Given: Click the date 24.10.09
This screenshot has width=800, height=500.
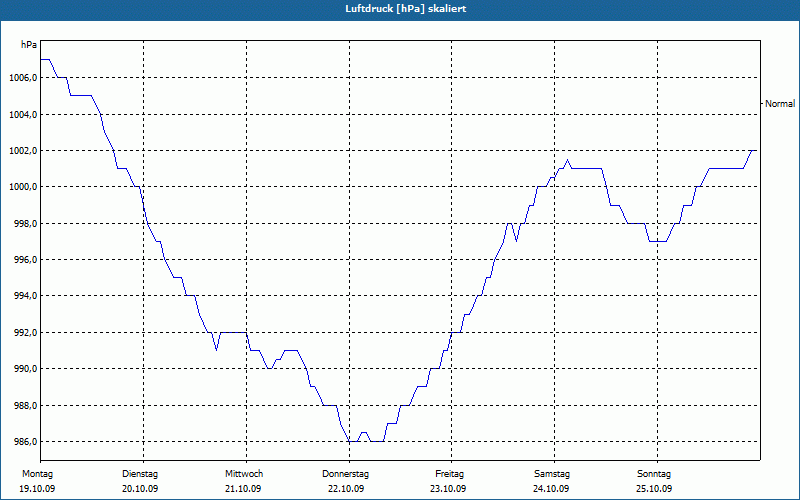Looking at the screenshot, I should (552, 489).
